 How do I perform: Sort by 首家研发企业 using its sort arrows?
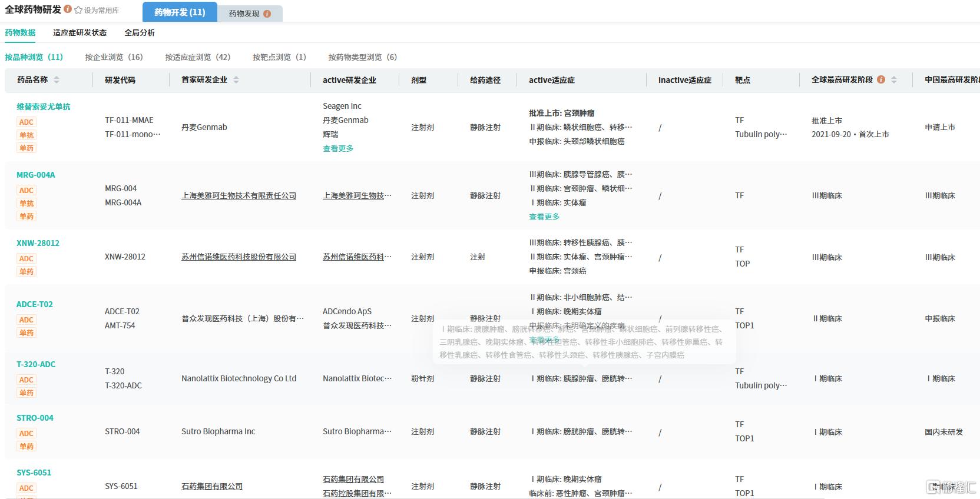point(236,80)
